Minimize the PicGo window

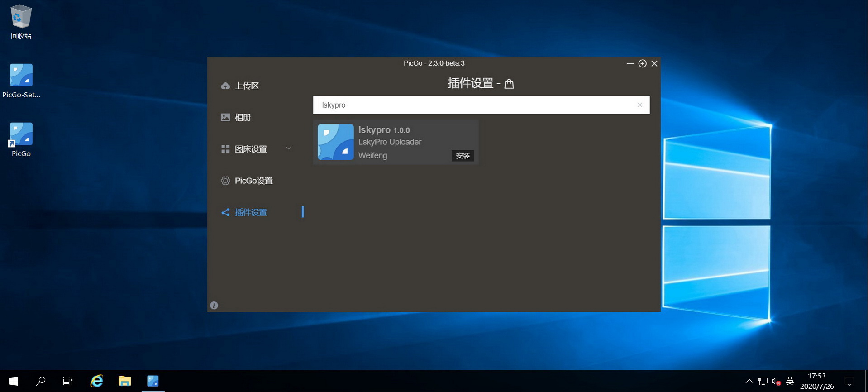pos(630,63)
